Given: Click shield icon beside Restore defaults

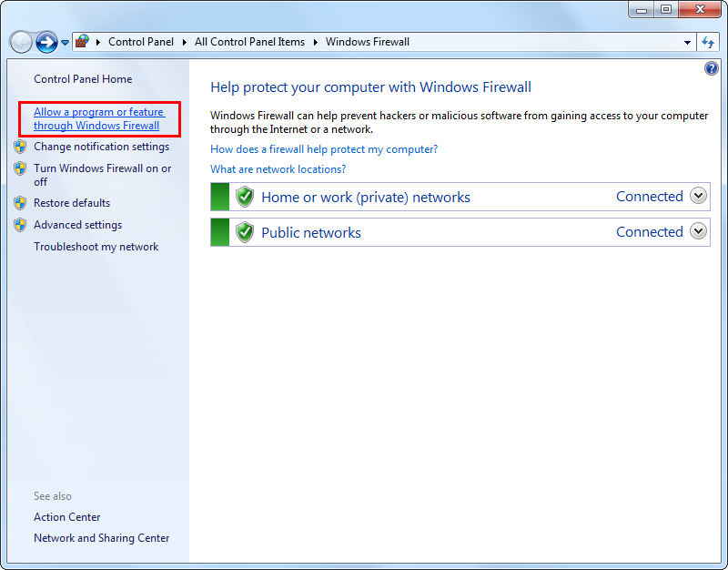Looking at the screenshot, I should click(20, 203).
